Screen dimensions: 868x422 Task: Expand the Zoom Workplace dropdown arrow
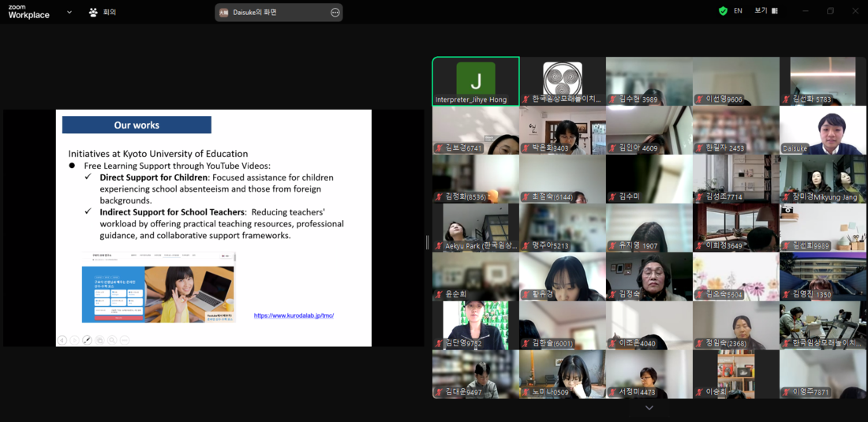(x=69, y=12)
